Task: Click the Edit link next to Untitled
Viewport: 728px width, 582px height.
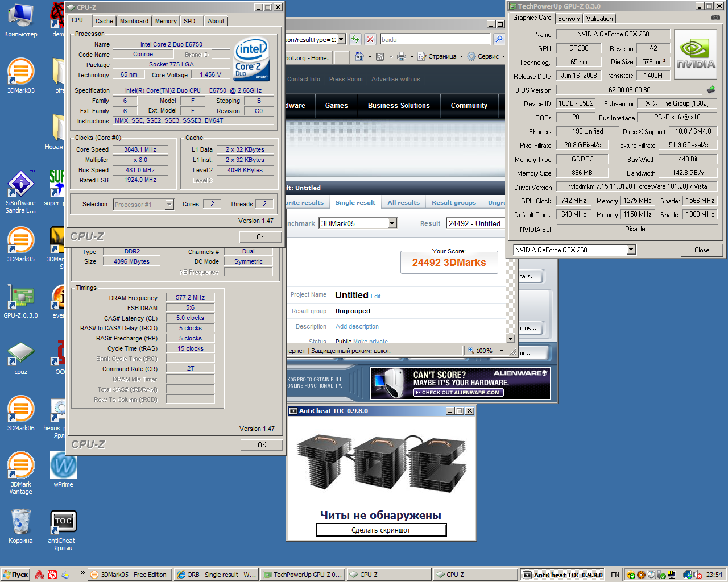Action: point(376,296)
